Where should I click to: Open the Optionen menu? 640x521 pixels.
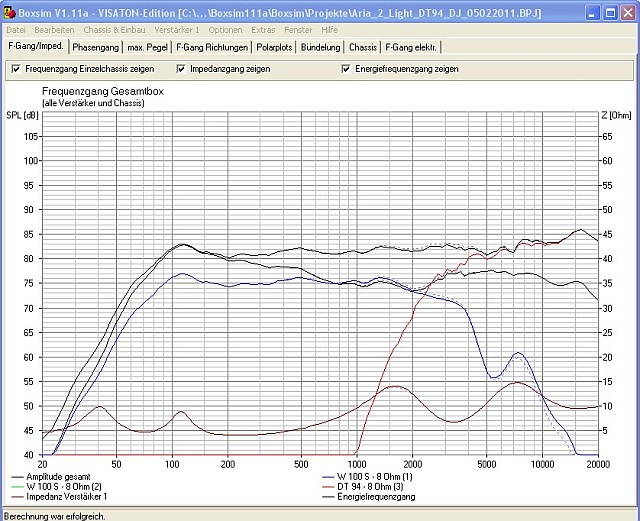(x=225, y=30)
